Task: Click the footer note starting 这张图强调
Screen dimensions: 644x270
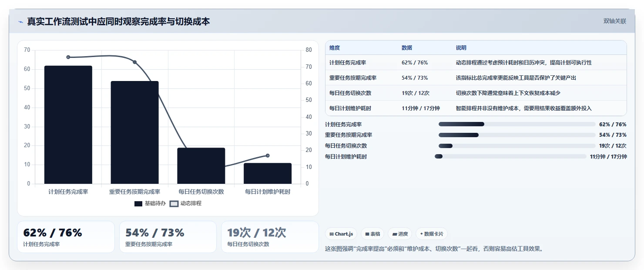Action: (x=434, y=249)
